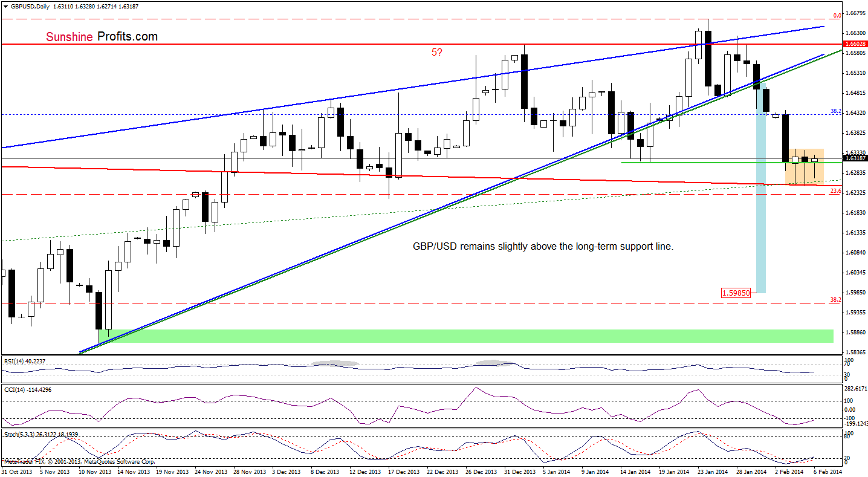Click the black 1.63187 current price tag
The image size is (868, 477).
click(855, 158)
